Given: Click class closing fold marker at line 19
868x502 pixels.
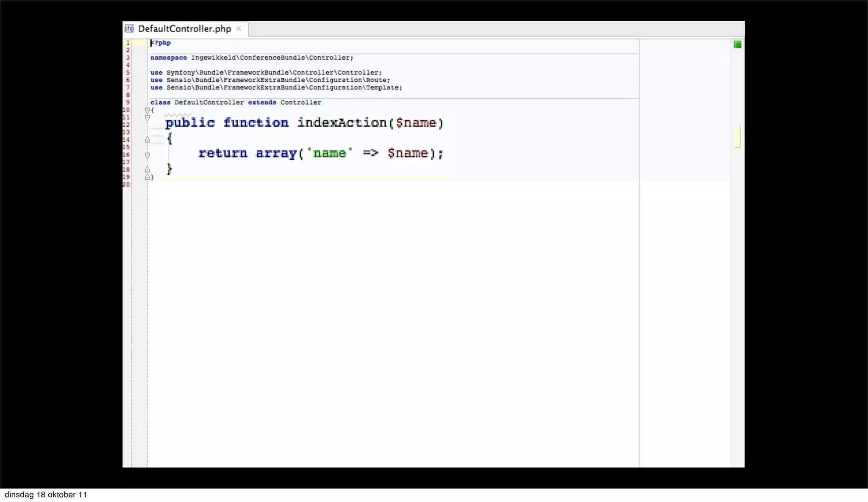Looking at the screenshot, I should (147, 177).
